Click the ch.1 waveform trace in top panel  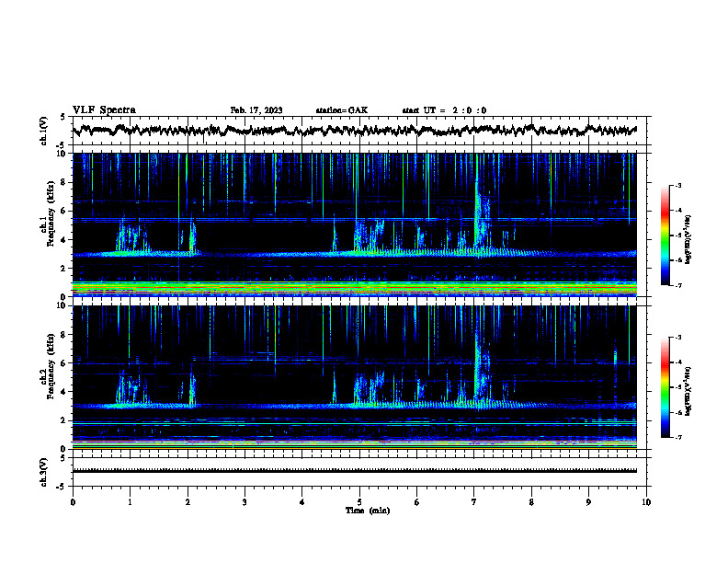click(354, 130)
